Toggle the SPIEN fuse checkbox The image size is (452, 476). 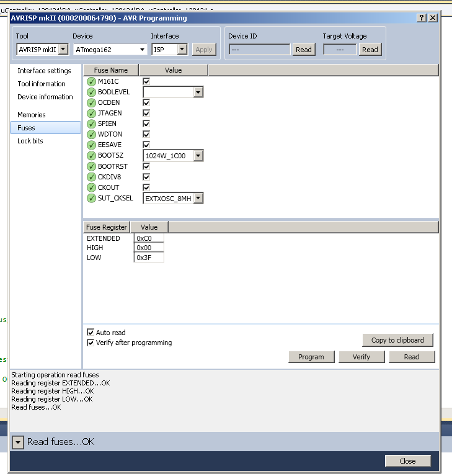(146, 123)
